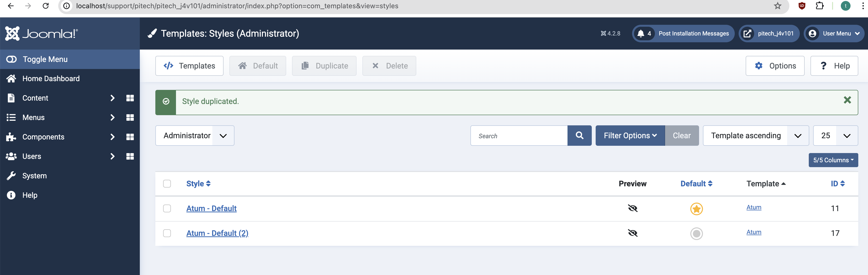The width and height of the screenshot is (868, 275).
Task: Open the System menu item
Action: (x=34, y=175)
